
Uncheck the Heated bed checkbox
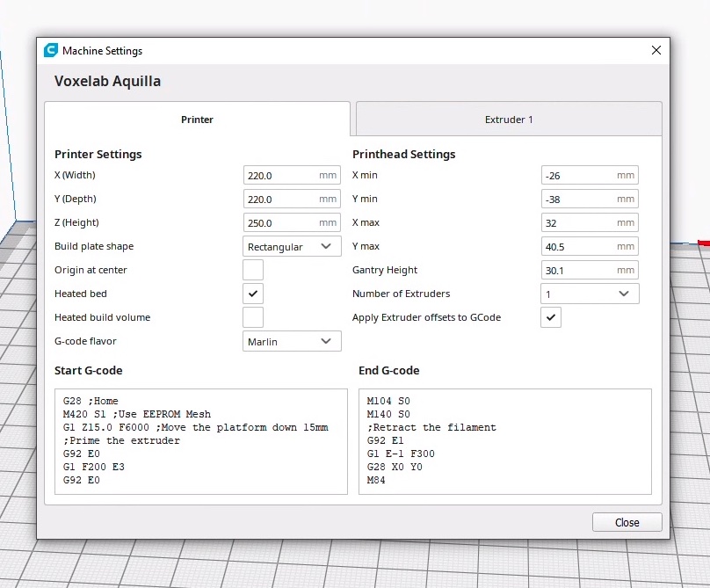click(253, 294)
